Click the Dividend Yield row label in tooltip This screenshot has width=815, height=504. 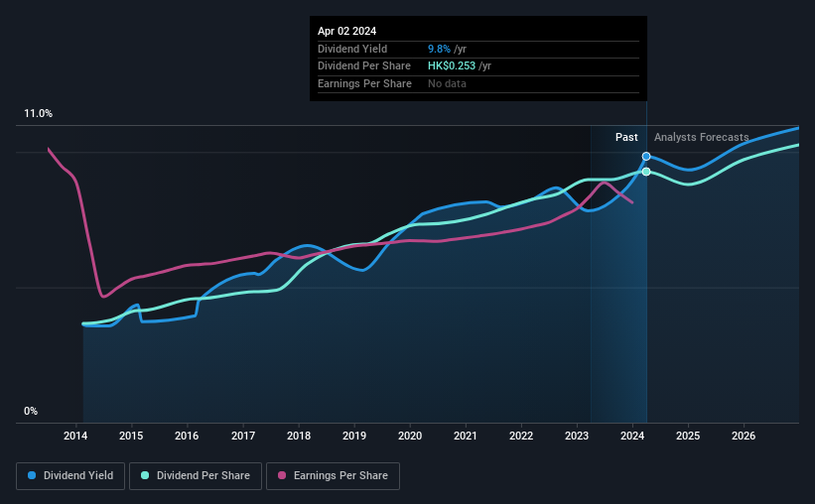[352, 49]
